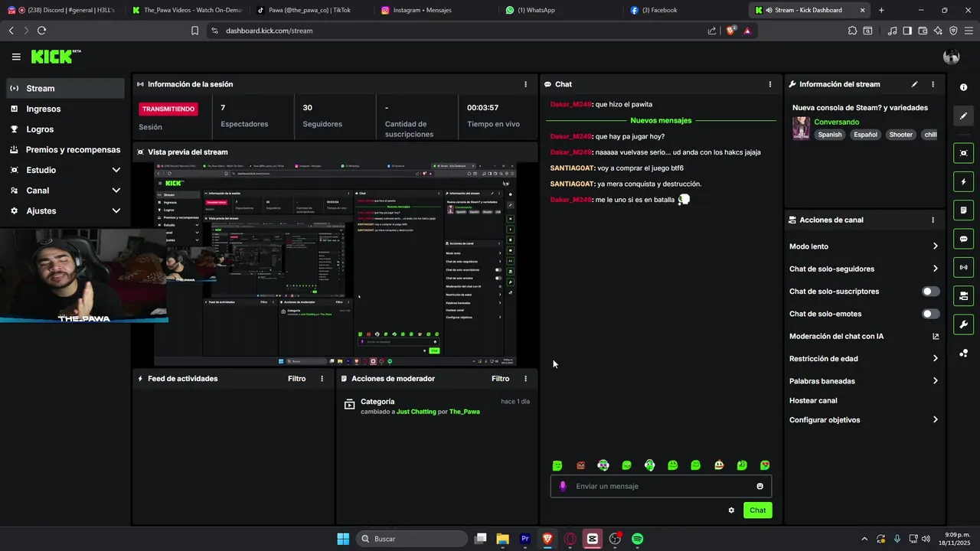Screen dimensions: 980x551
Task: Select the heart-eyes green emote at row end
Action: pos(765,465)
